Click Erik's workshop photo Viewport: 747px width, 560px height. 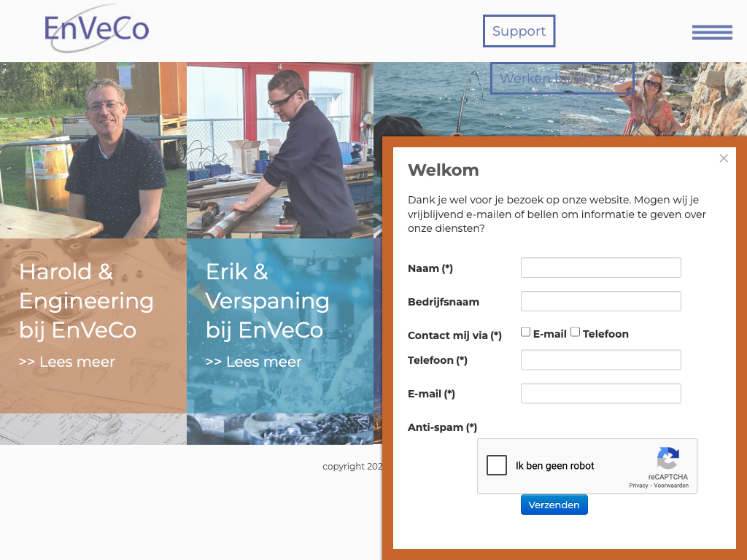[280, 150]
